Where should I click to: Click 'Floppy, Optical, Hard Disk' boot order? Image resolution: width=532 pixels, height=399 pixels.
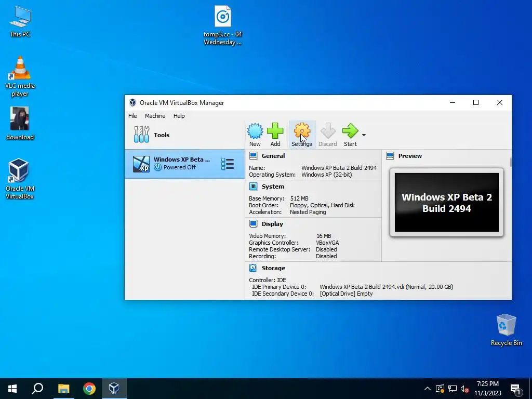click(x=322, y=205)
